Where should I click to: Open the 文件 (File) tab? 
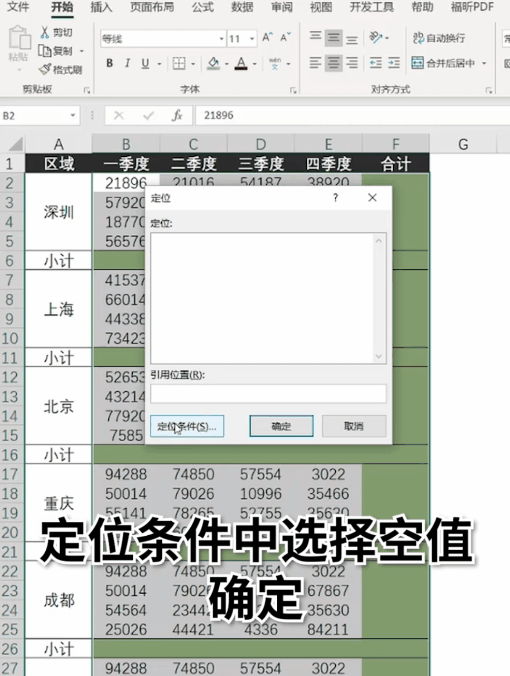(19, 6)
